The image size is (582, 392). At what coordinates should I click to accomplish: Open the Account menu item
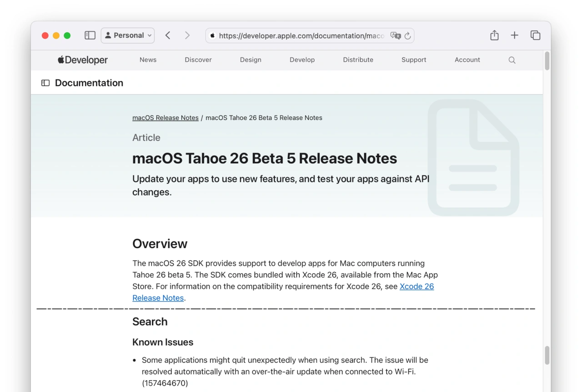coord(467,60)
